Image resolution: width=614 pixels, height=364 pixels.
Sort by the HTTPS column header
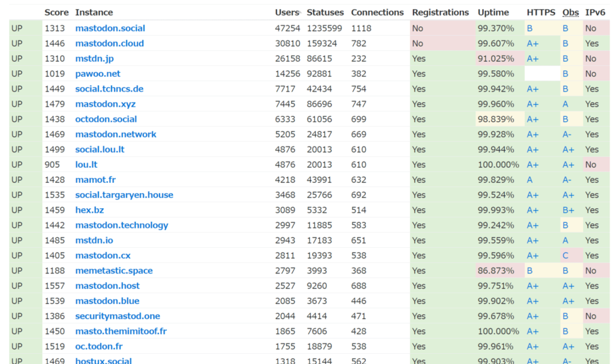(x=541, y=13)
